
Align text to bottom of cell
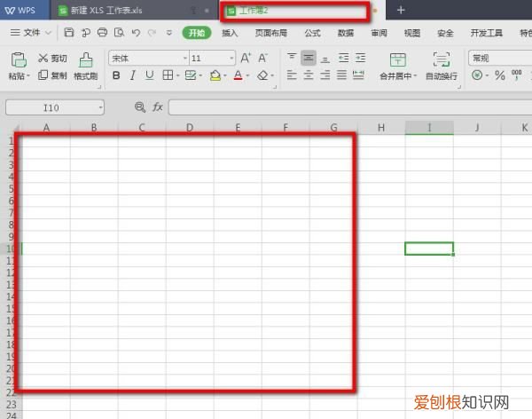[x=325, y=59]
